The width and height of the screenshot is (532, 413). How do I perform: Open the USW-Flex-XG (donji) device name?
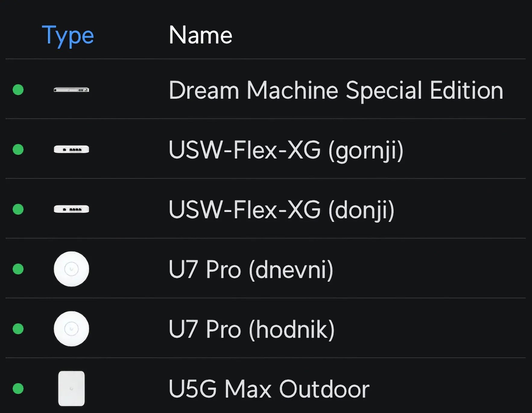coord(281,210)
